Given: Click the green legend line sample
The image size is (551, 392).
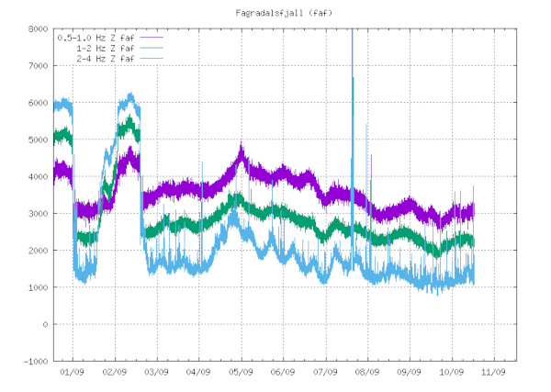Looking at the screenshot, I should click(152, 48).
